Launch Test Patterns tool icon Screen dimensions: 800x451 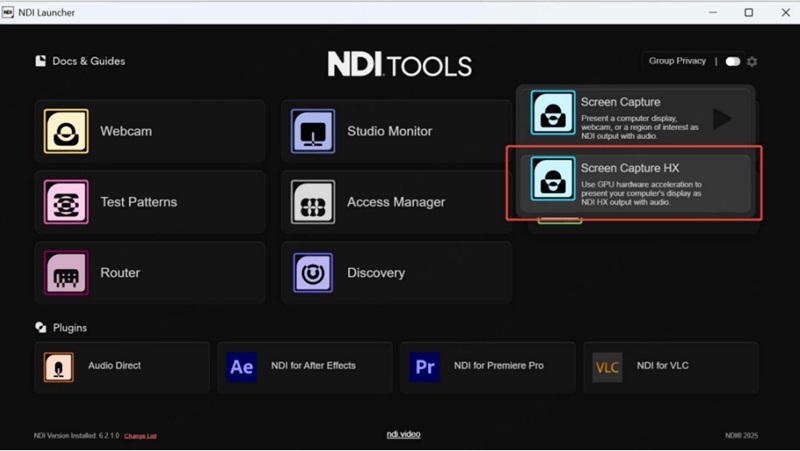pyautogui.click(x=66, y=202)
